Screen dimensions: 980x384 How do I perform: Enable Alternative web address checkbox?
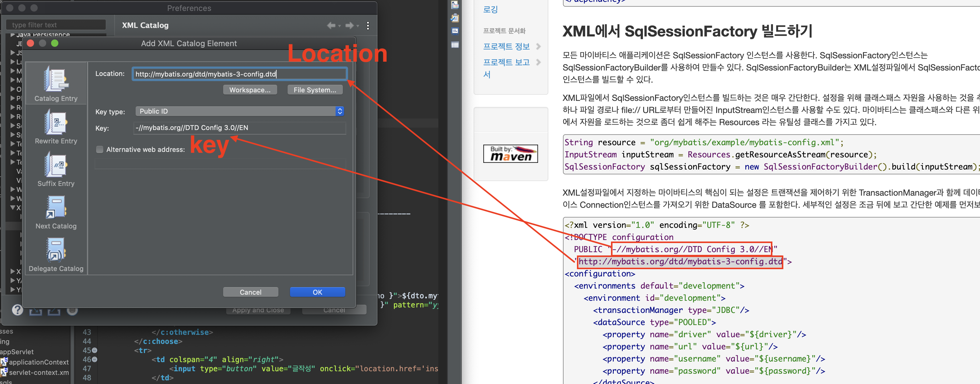point(100,149)
